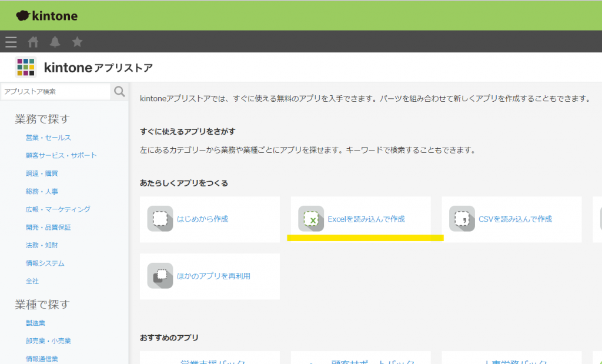Open the ほかのアプリを再利用 link
602x364 pixels.
point(213,276)
